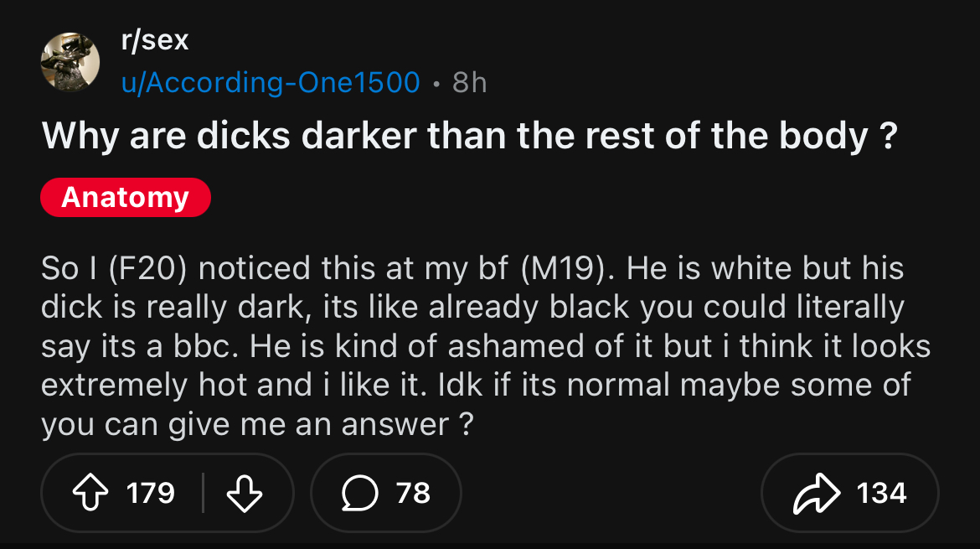The width and height of the screenshot is (980, 549).
Task: Click the 134 shares count
Action: pyautogui.click(x=881, y=492)
